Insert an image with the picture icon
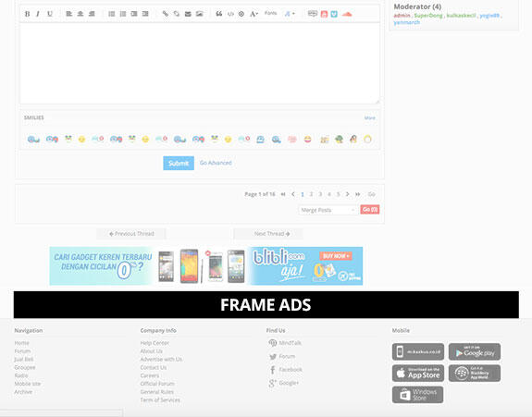The height and width of the screenshot is (417, 532). tap(200, 14)
